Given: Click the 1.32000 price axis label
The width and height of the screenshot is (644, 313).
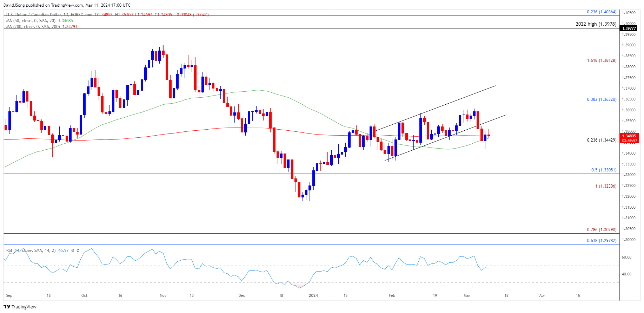Looking at the screenshot, I should [629, 196].
